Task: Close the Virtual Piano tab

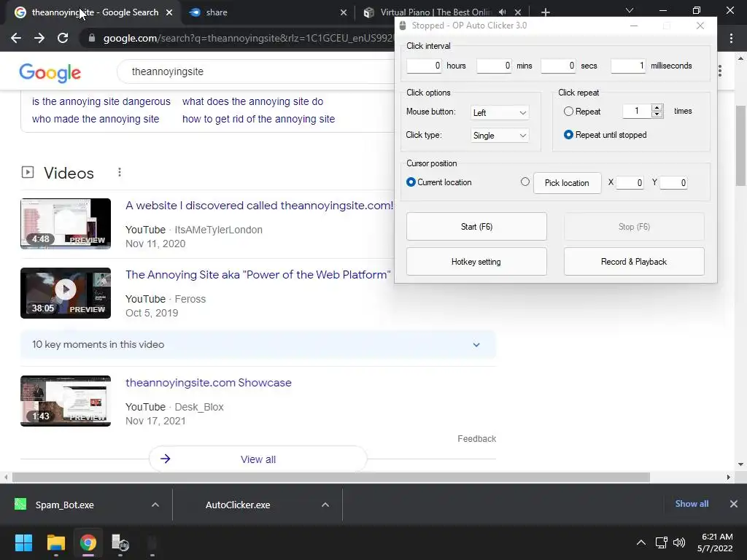Action: tap(518, 12)
